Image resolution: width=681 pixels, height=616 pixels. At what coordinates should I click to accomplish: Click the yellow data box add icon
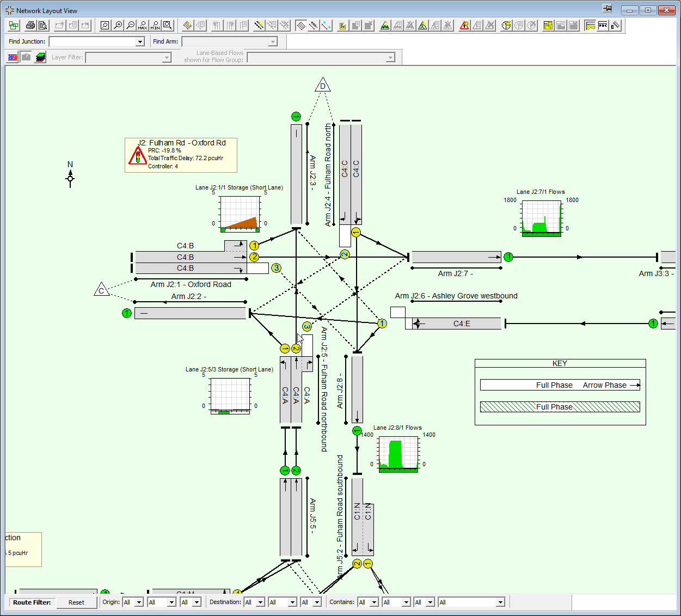point(548,25)
